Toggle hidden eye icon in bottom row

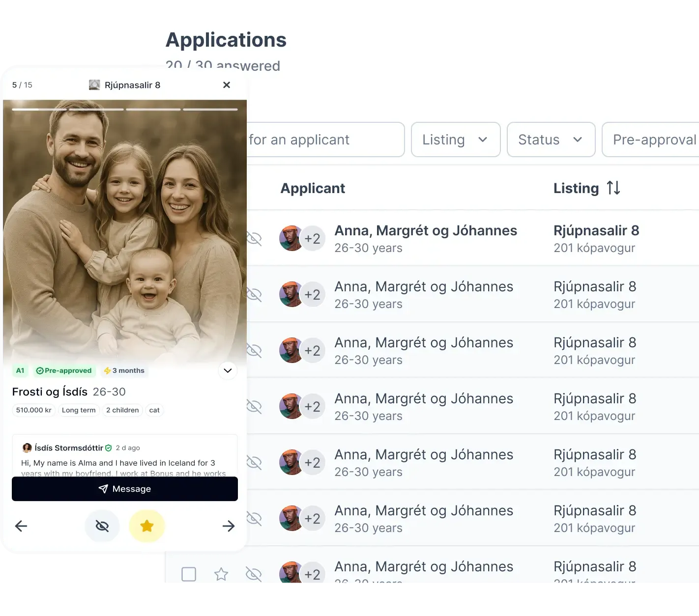tap(254, 574)
